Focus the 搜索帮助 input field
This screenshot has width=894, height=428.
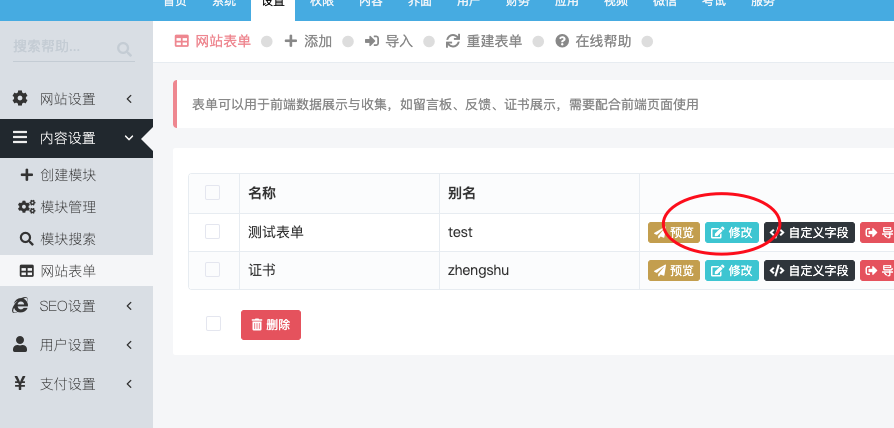click(73, 48)
